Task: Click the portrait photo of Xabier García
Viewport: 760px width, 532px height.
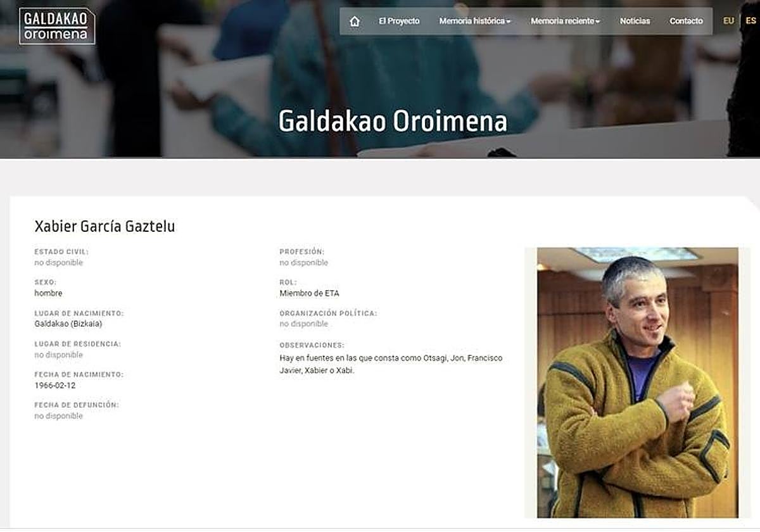Action: pos(637,383)
